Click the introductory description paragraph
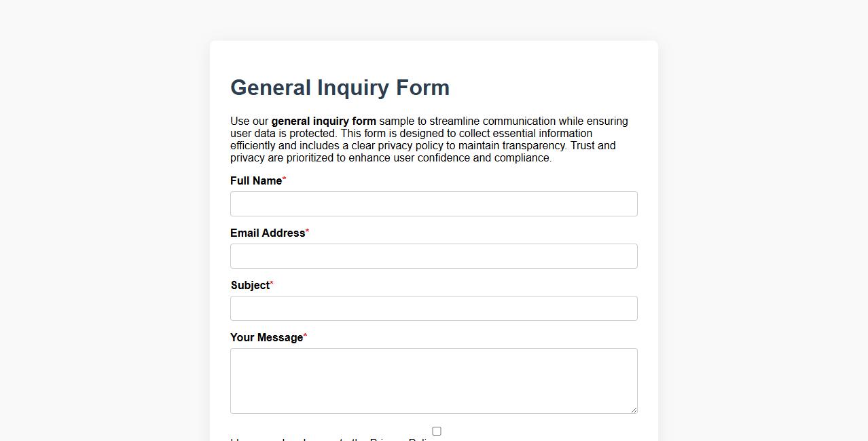 pos(429,139)
